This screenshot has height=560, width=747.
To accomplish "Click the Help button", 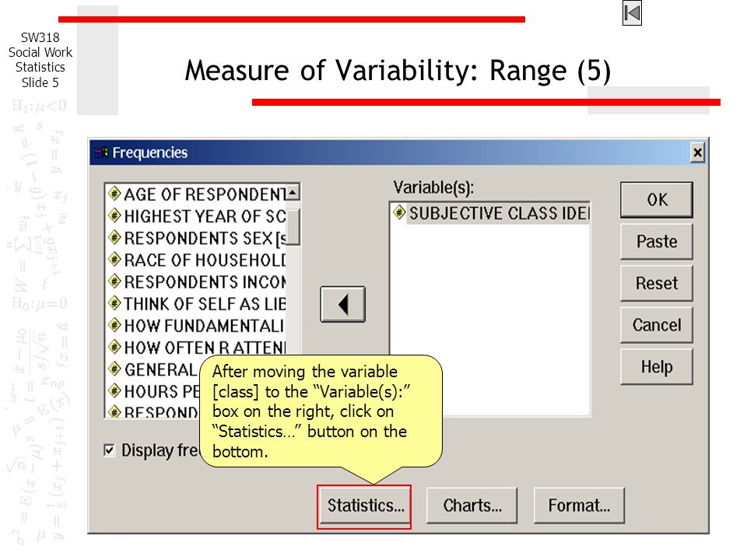I will pos(657,366).
